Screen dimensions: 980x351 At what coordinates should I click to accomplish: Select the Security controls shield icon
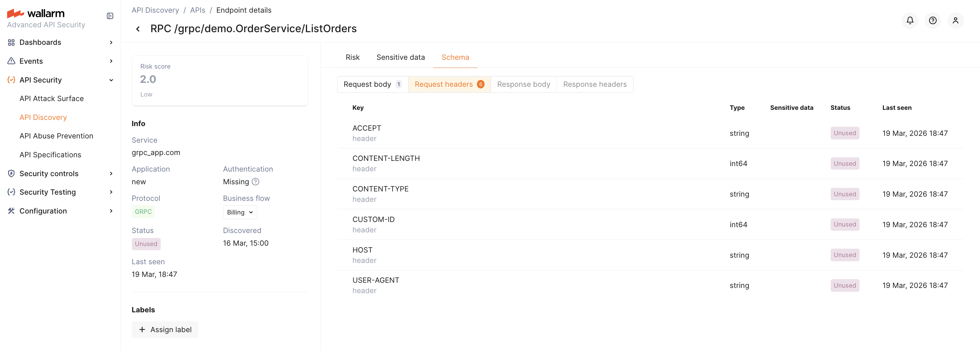pyautogui.click(x=11, y=173)
